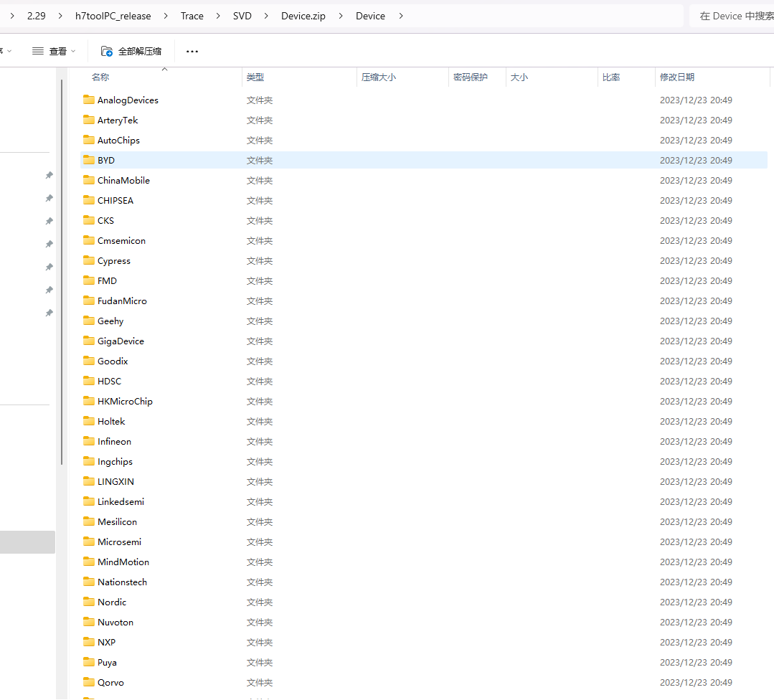Click the navigation pane scrollbar

62,272
